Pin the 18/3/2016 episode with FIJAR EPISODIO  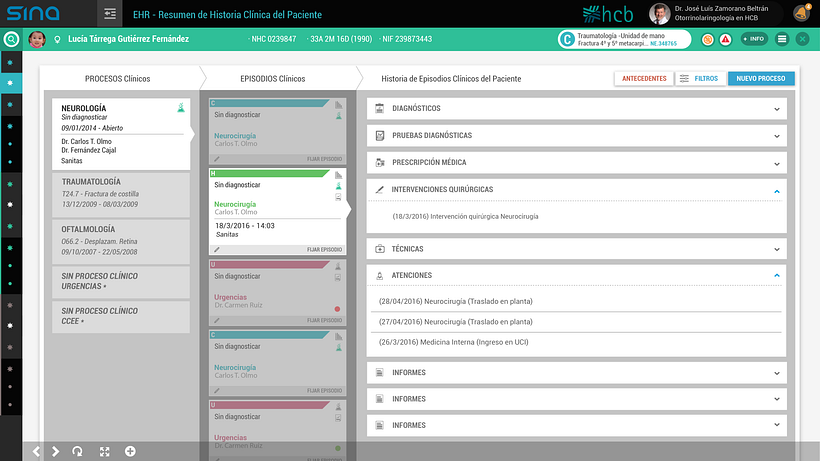click(x=324, y=250)
